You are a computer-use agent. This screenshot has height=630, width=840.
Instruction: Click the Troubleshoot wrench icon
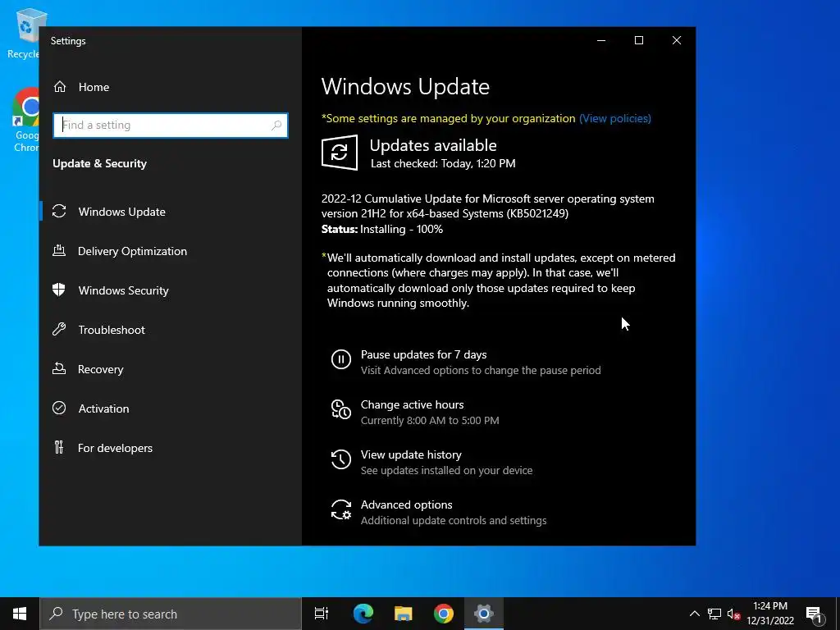click(59, 329)
